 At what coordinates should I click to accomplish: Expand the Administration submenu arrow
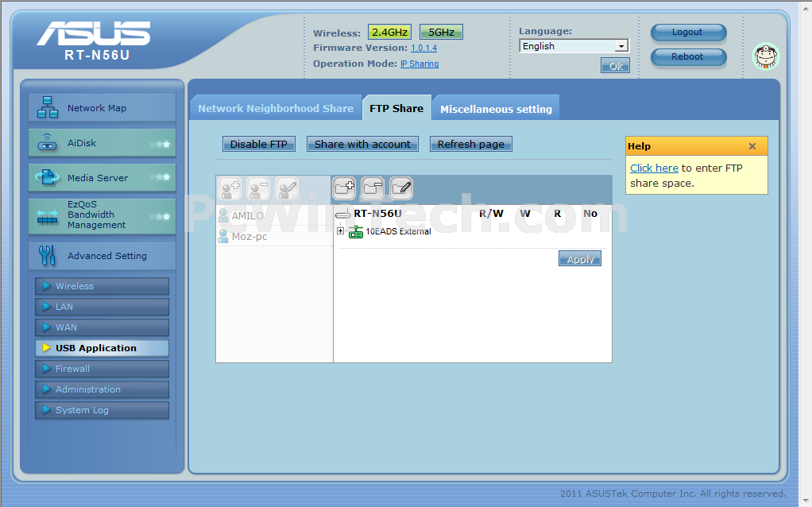pos(46,389)
